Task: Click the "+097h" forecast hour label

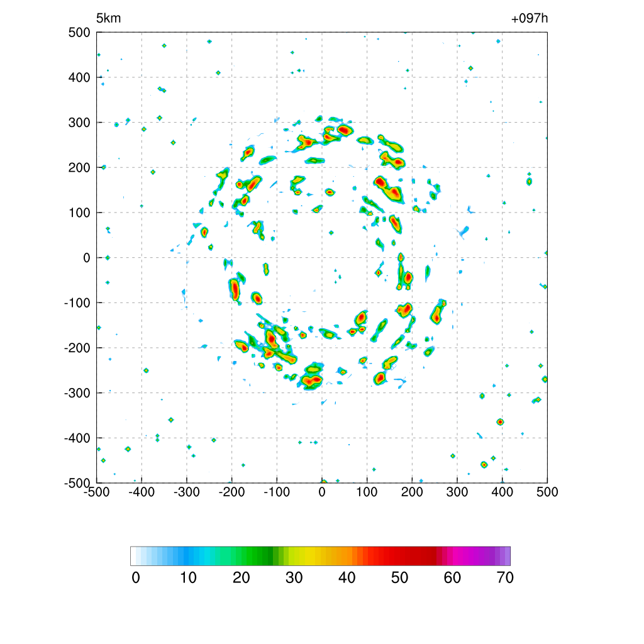Action: (530, 18)
